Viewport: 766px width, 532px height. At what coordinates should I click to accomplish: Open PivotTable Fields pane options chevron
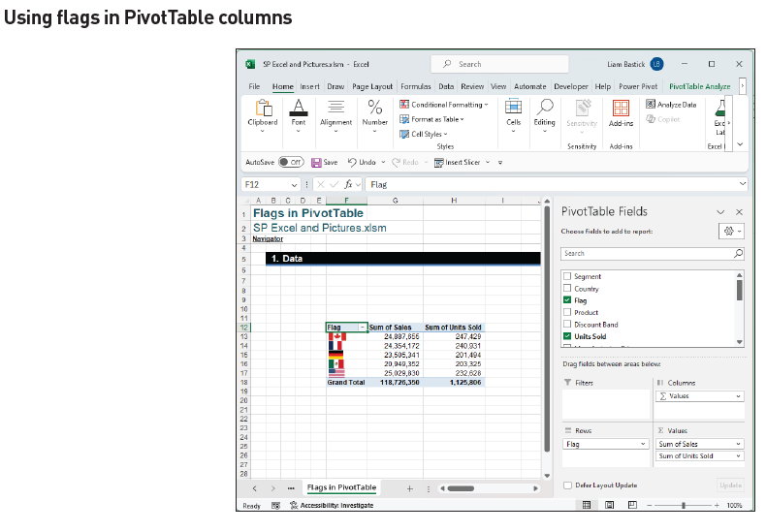(720, 212)
